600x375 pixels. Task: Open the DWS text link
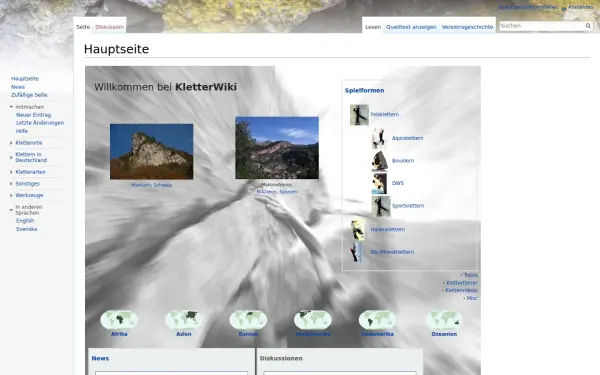(398, 183)
